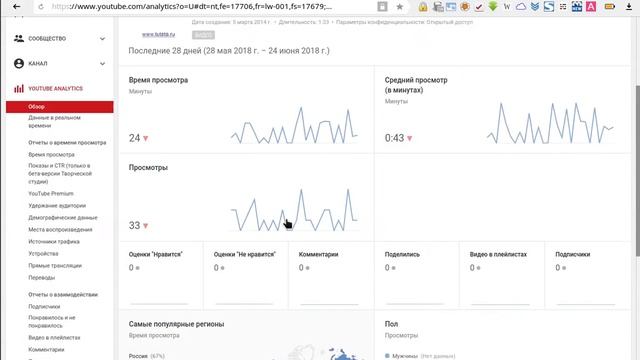The width and height of the screenshot is (640, 360).
Task: Open the Время просмотра sidebar report
Action: 51,155
